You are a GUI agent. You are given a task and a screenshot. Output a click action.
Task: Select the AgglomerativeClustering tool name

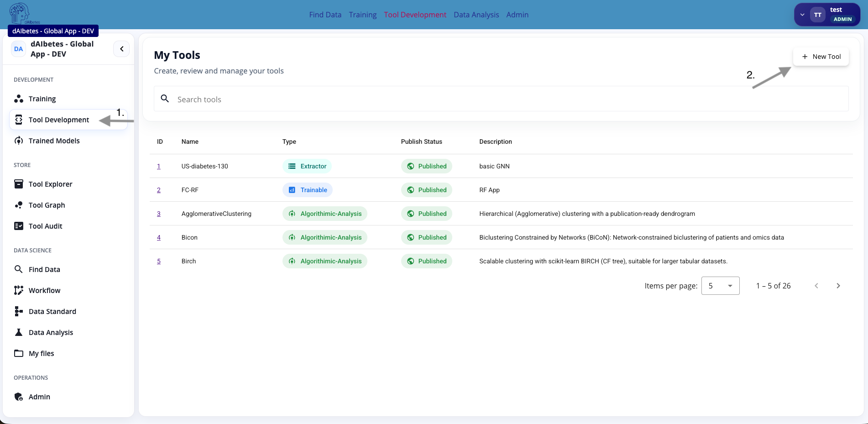(216, 214)
